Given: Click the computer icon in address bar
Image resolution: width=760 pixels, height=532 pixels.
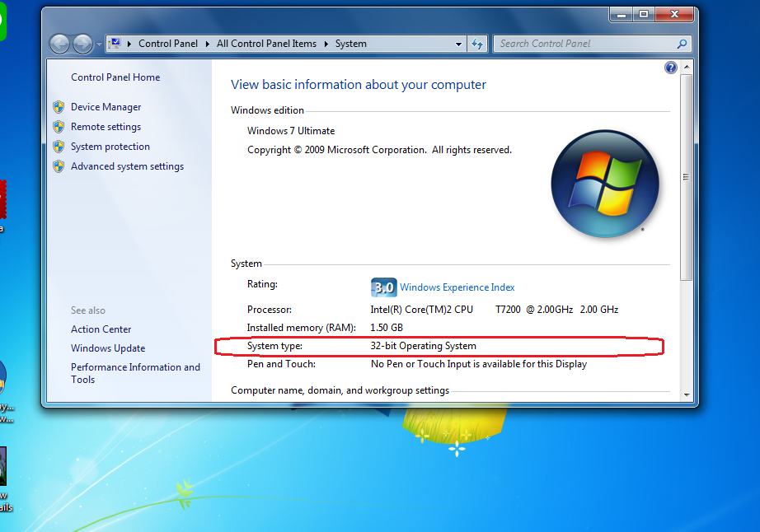Looking at the screenshot, I should click(x=115, y=44).
